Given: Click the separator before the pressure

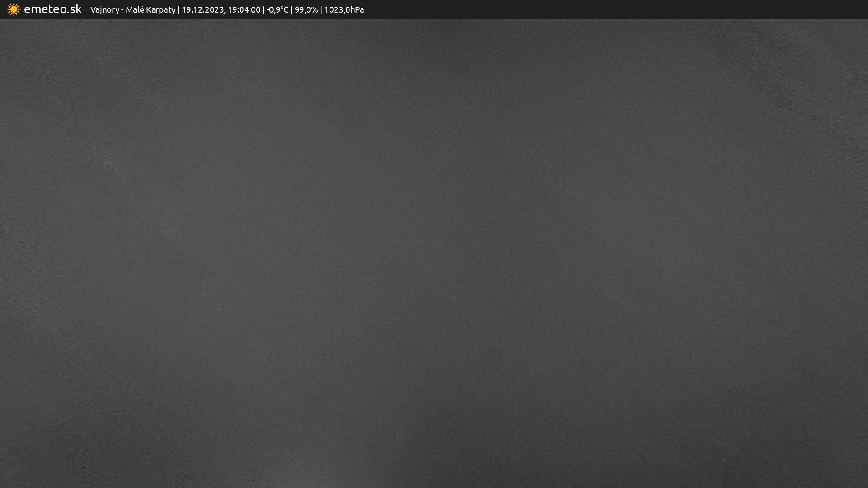Looking at the screenshot, I should point(321,10).
